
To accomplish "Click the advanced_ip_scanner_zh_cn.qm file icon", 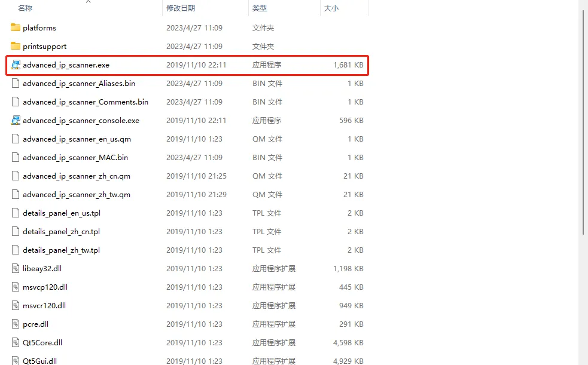I will pos(16,176).
